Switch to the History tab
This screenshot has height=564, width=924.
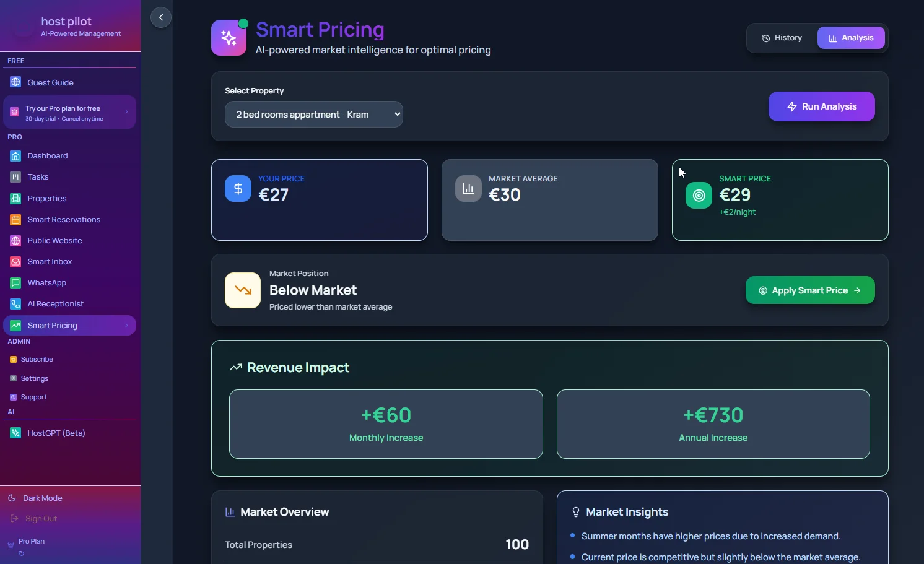tap(782, 38)
